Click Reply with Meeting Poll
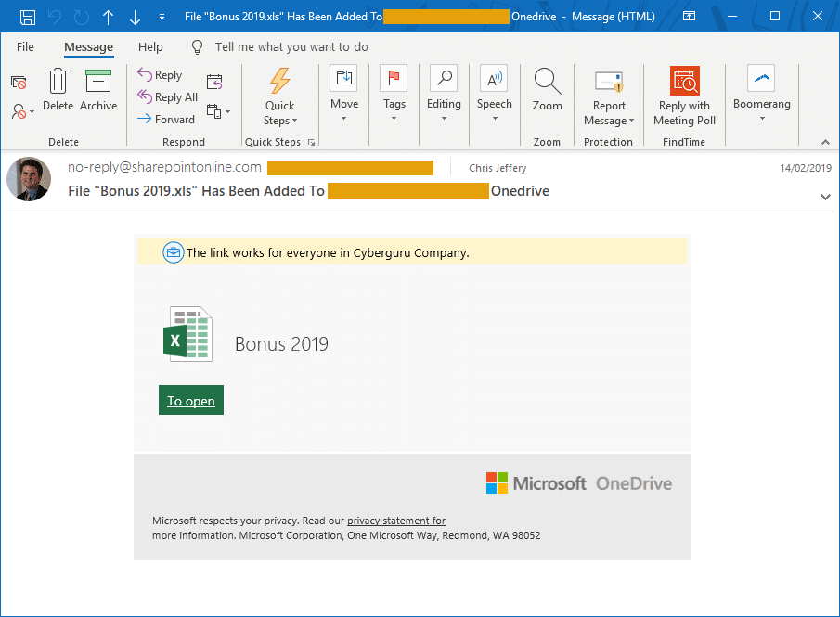The width and height of the screenshot is (840, 617). (684, 96)
